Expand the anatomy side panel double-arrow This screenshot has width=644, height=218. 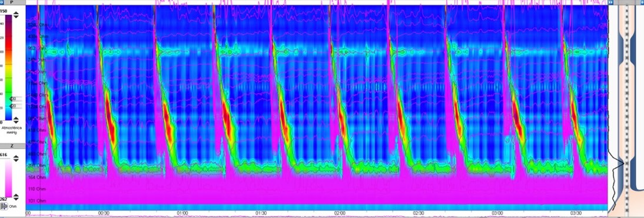[610, 2]
